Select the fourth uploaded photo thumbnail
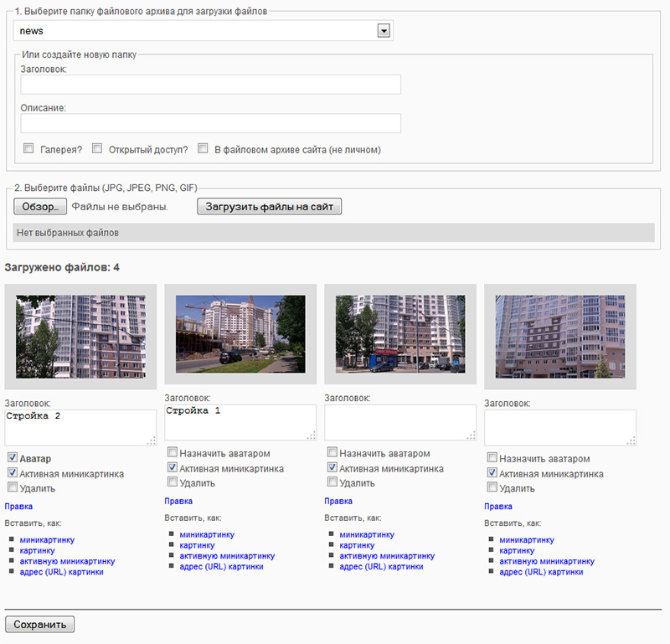Image resolution: width=670 pixels, height=644 pixels. coord(560,337)
